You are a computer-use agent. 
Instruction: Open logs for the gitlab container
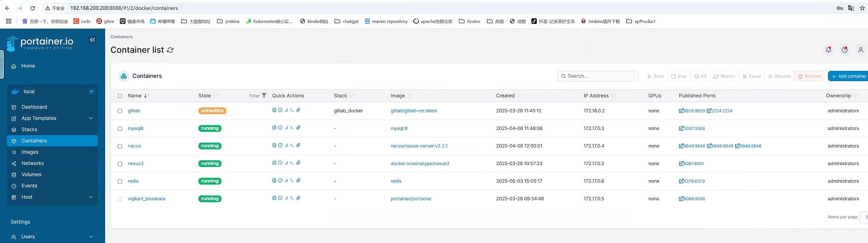pyautogui.click(x=274, y=110)
